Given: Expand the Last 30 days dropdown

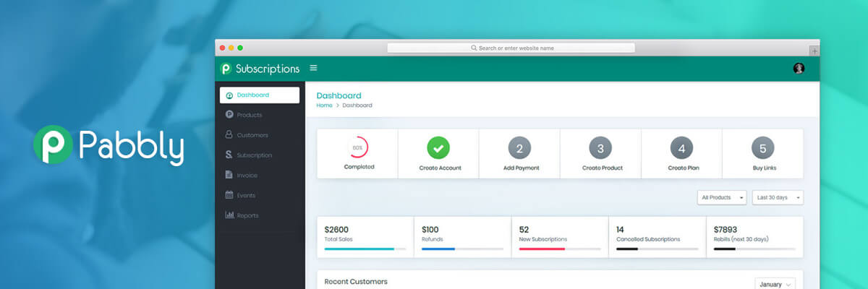Looking at the screenshot, I should click(x=778, y=198).
